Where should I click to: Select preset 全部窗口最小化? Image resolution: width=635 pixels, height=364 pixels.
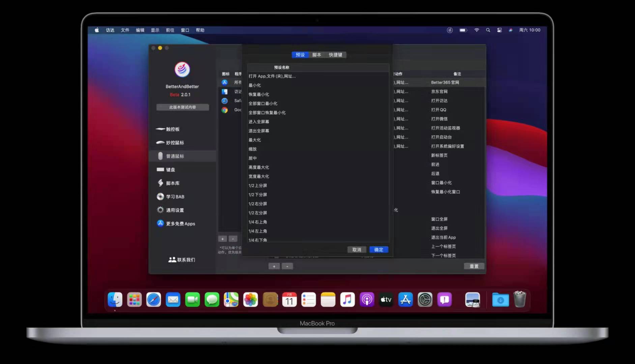[x=318, y=103]
